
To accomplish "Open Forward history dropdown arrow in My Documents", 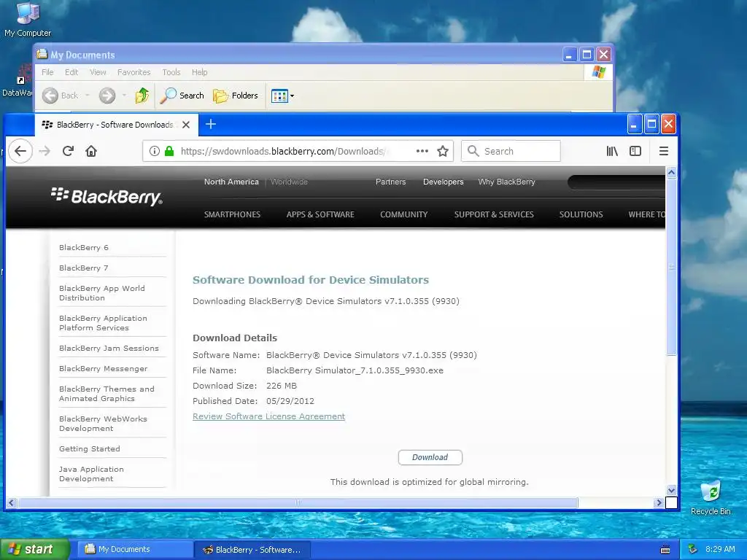I will 124,96.
